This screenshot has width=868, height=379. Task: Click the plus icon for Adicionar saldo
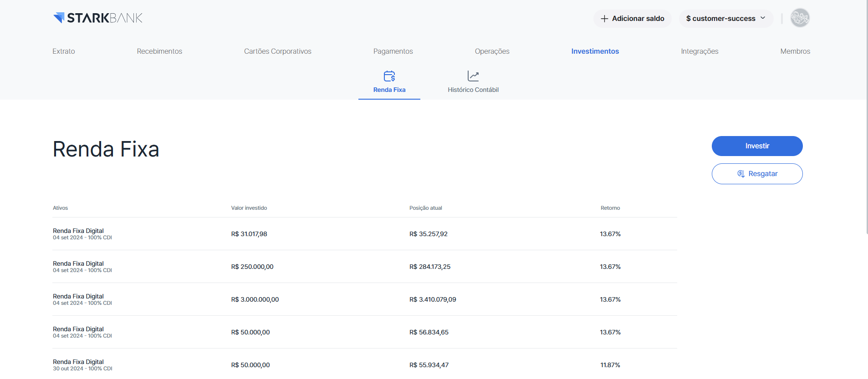tap(604, 19)
